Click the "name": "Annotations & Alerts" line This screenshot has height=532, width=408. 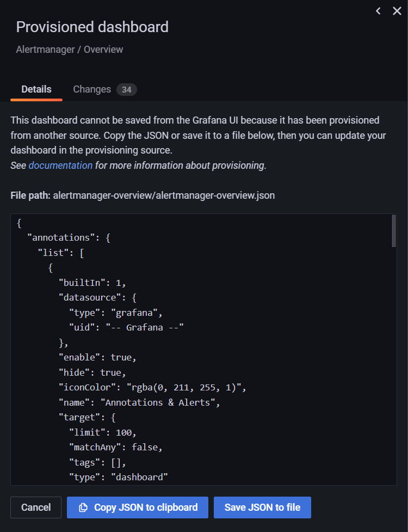(139, 402)
